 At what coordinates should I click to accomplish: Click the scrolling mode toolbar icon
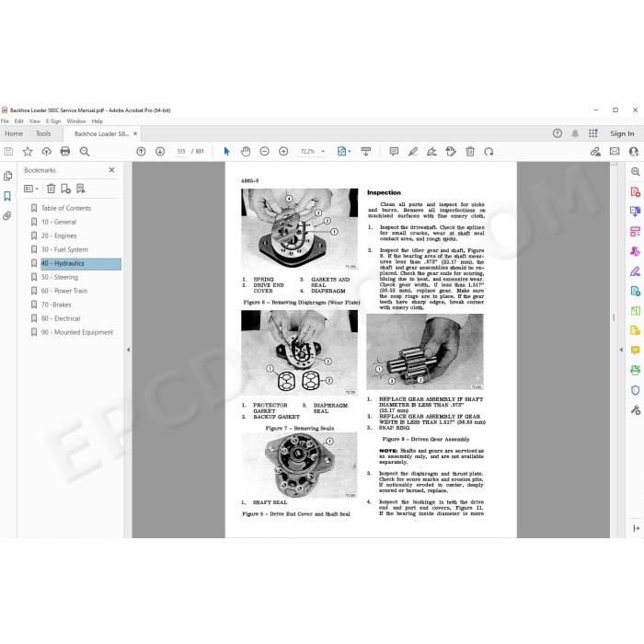coord(365,152)
